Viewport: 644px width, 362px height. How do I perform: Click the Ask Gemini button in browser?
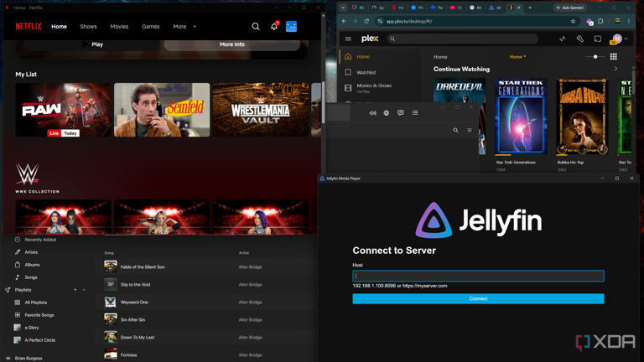(x=569, y=8)
